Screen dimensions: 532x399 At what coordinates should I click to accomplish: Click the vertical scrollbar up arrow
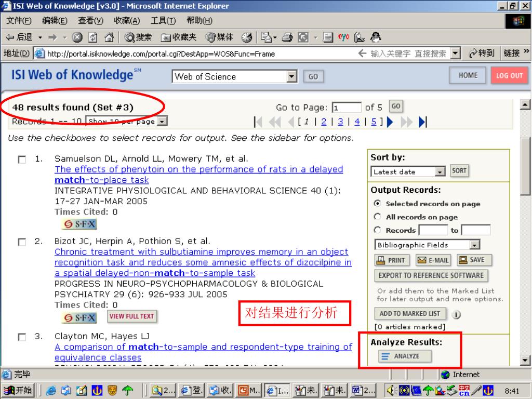pos(525,104)
